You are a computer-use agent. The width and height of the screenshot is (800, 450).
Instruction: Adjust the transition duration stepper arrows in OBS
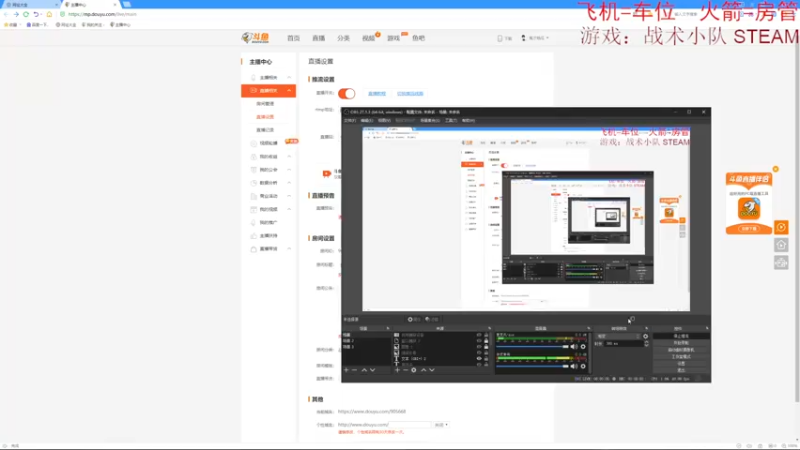[x=647, y=344]
